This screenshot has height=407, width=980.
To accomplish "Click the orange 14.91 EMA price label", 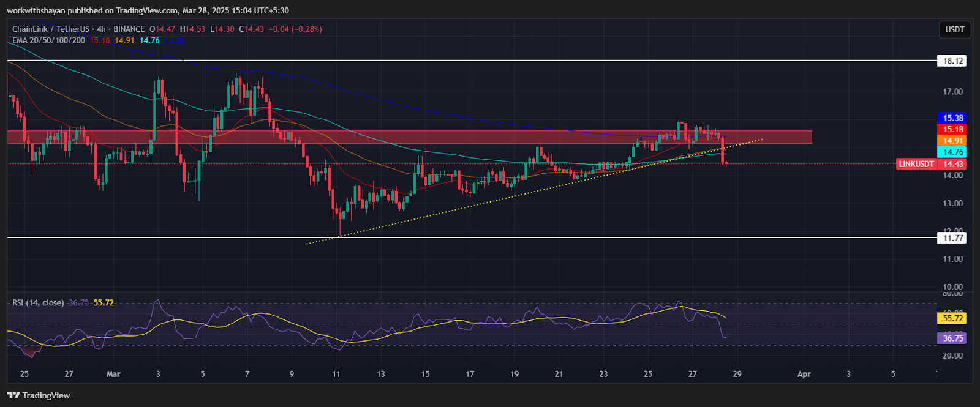I will pyautogui.click(x=953, y=141).
